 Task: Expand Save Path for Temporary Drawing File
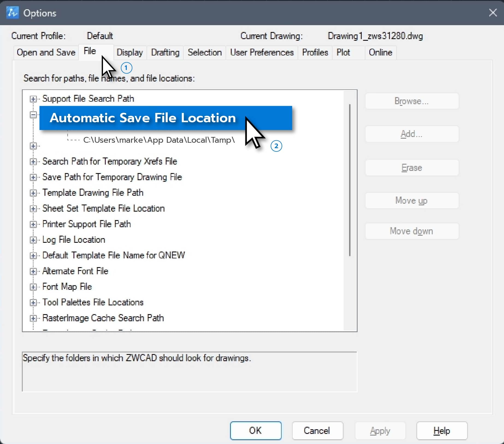[x=33, y=177]
